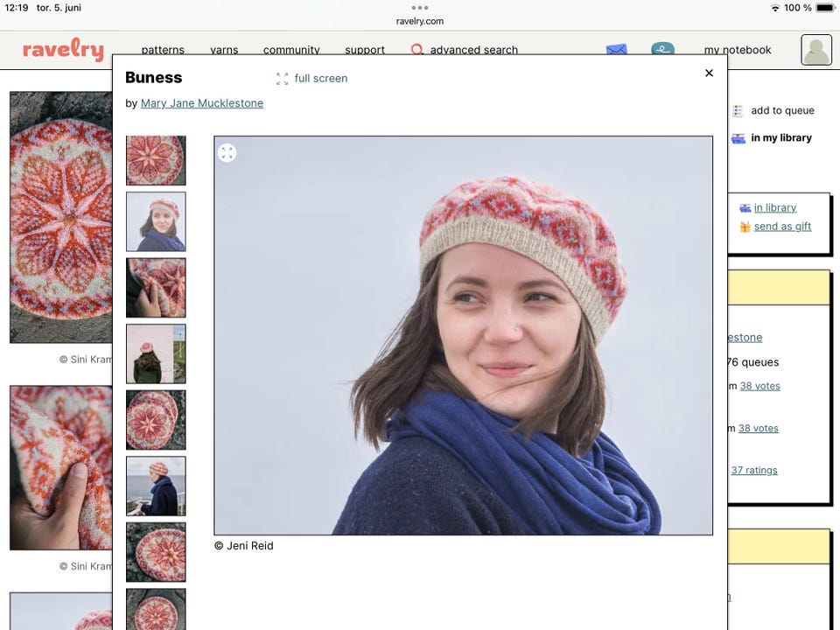Tap the Wi-Fi status icon
Viewport: 840px width, 630px height.
pyautogui.click(x=774, y=8)
